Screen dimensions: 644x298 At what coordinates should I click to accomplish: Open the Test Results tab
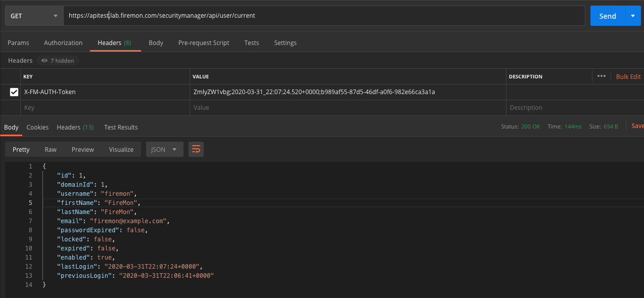tap(121, 127)
